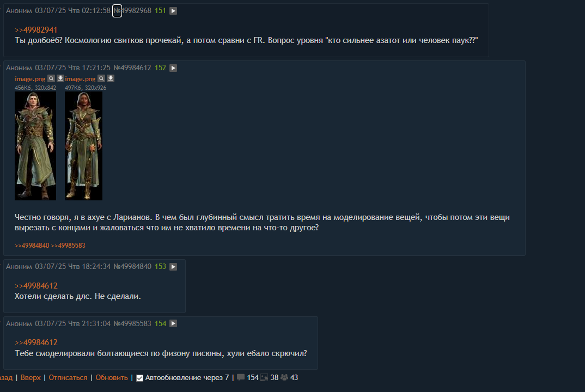This screenshot has height=392, width=585.
Task: Click the Вверх link at the bottom
Action: [31, 377]
